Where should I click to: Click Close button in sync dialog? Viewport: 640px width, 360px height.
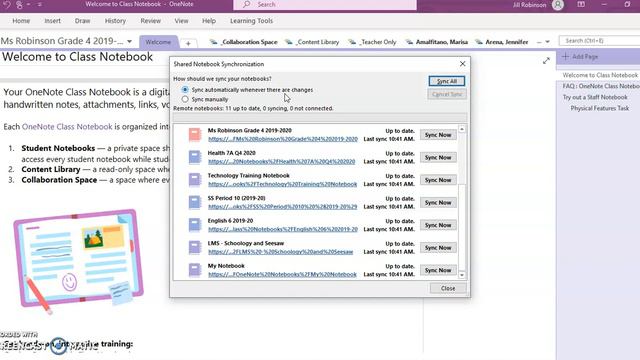coord(448,288)
